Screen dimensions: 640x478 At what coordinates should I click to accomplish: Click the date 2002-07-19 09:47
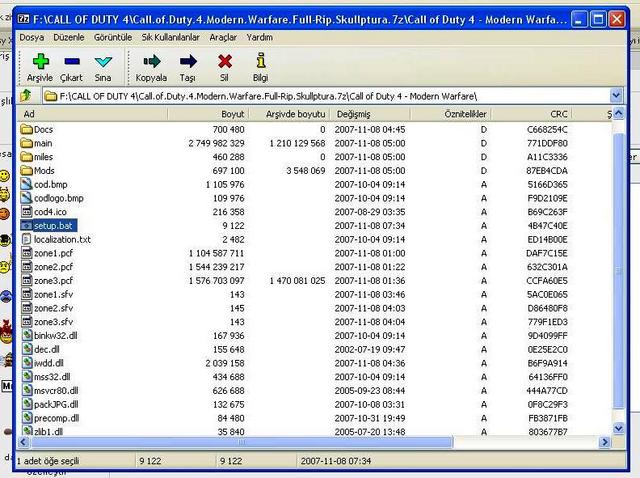(370, 349)
